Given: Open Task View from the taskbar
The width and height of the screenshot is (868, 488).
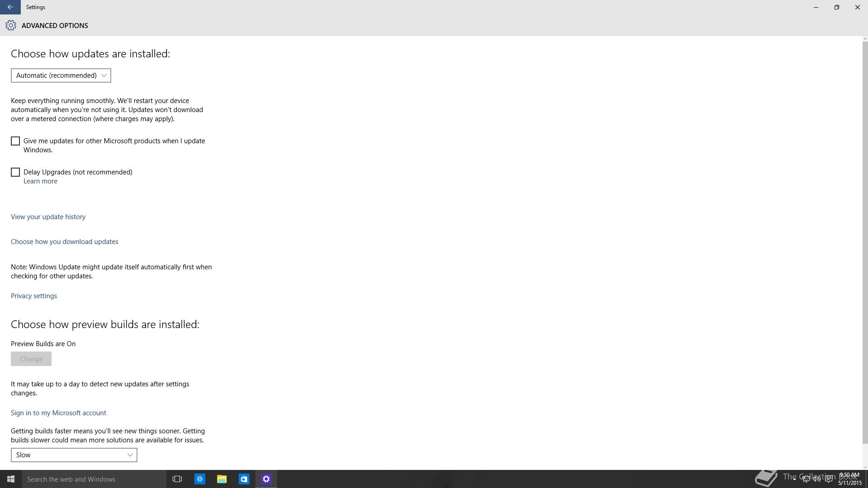Looking at the screenshot, I should 177,479.
